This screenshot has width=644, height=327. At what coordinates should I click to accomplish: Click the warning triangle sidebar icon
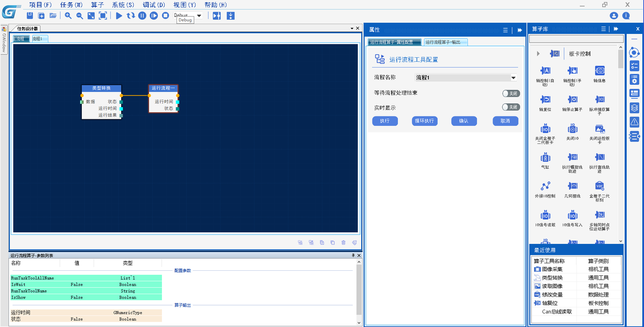click(634, 122)
